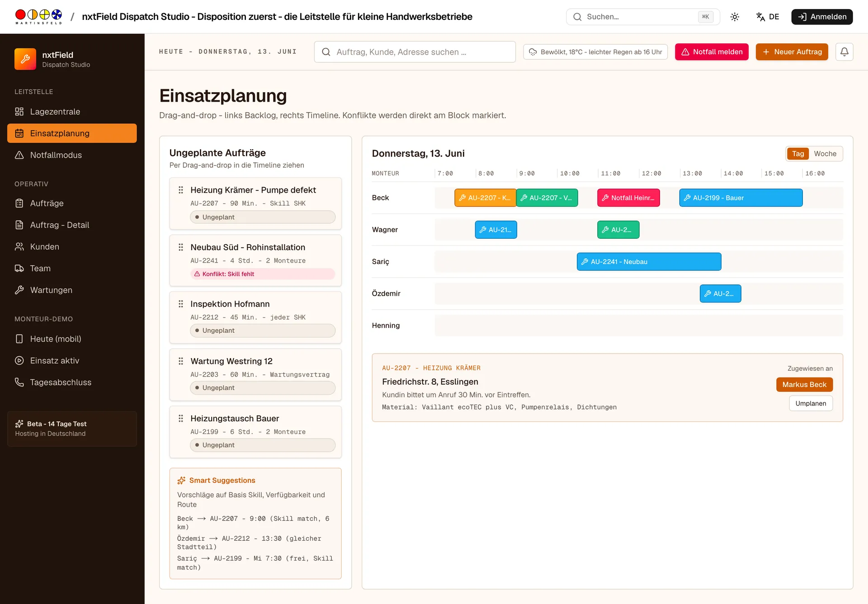Open Notfallmodus in the sidebar
Image resolution: width=868 pixels, height=604 pixels.
[72, 155]
